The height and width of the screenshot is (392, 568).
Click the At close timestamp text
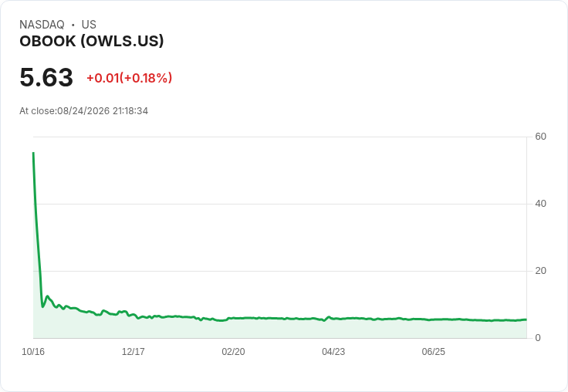[83, 111]
